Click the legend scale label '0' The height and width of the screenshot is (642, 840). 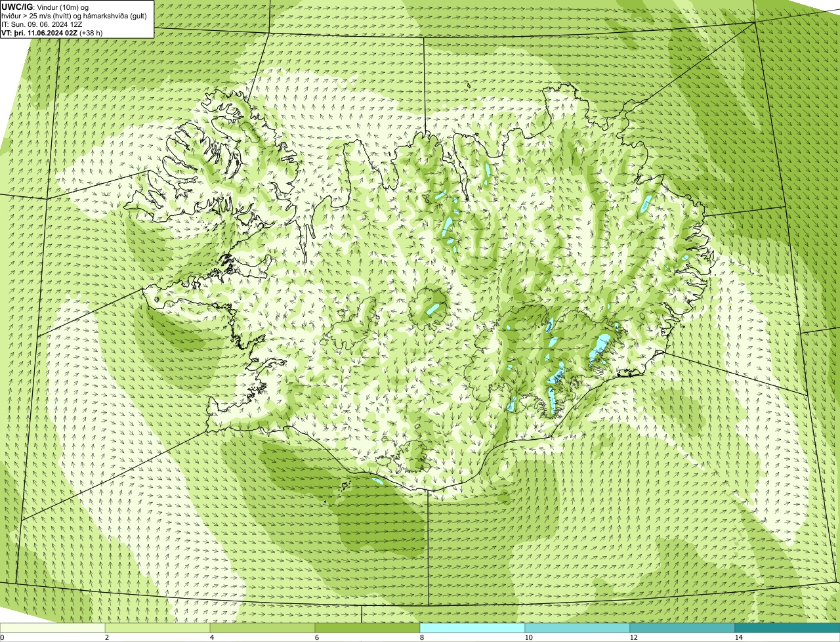[2, 637]
